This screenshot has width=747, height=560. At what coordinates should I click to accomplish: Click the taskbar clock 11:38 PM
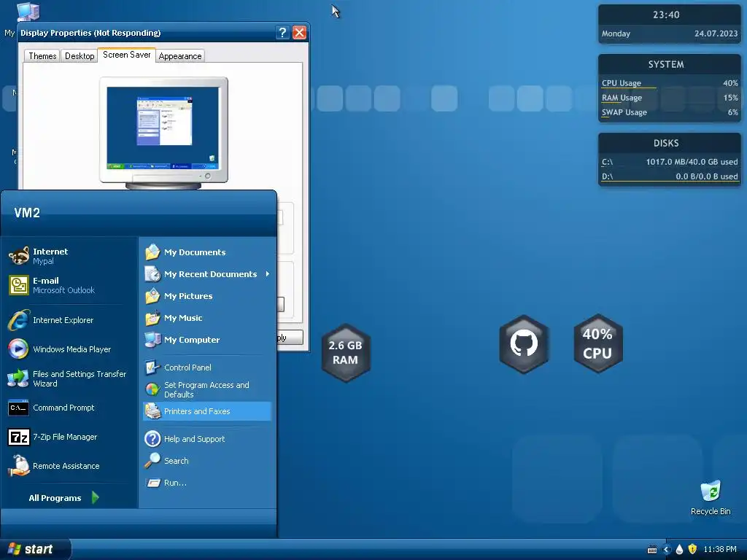click(x=720, y=549)
